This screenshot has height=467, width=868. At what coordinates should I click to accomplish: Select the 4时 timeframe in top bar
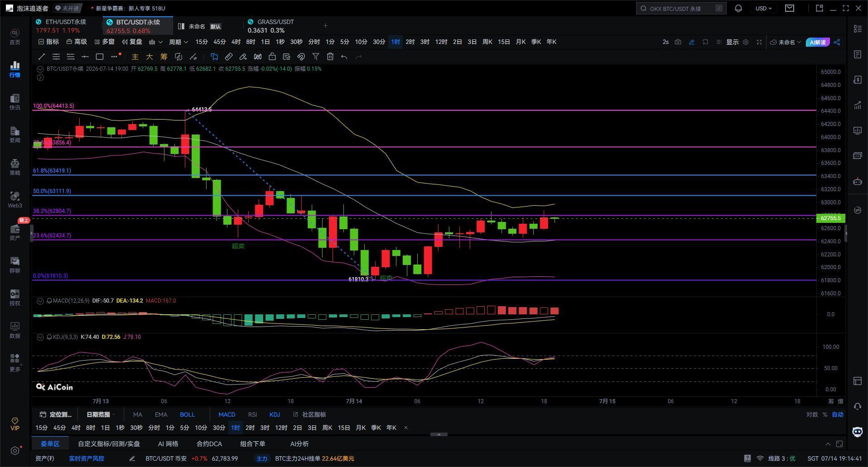tap(236, 42)
